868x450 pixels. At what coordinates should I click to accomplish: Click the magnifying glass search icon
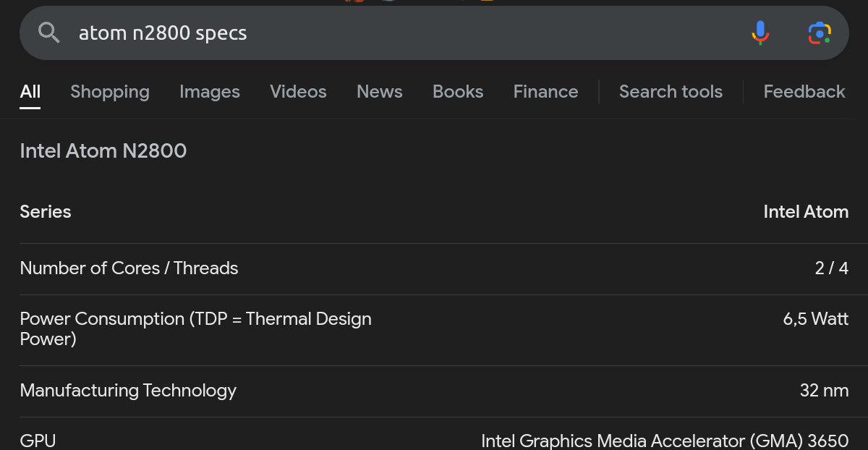tap(49, 33)
